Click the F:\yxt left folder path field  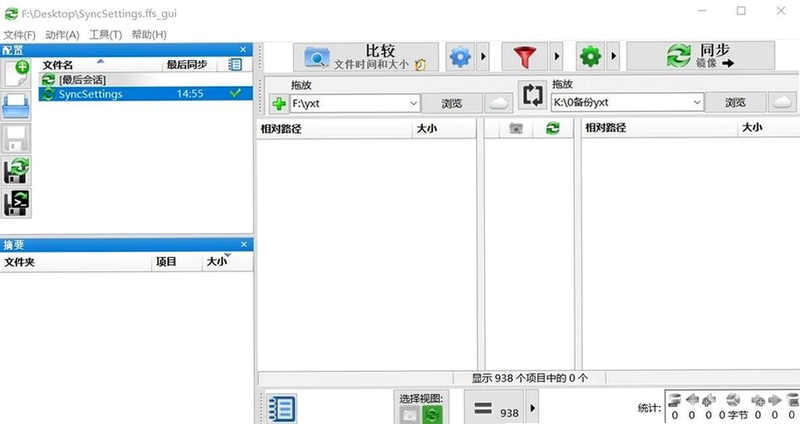pyautogui.click(x=348, y=104)
